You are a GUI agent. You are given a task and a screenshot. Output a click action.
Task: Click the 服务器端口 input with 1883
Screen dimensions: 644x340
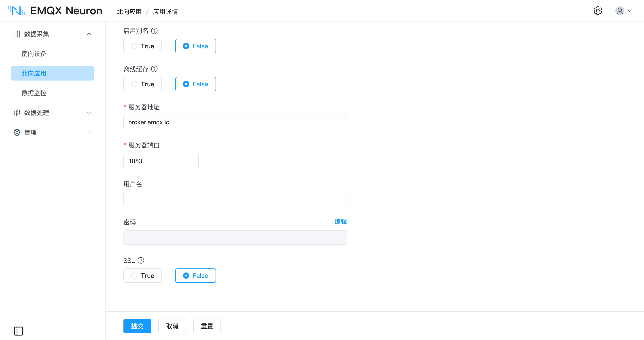[x=161, y=161]
